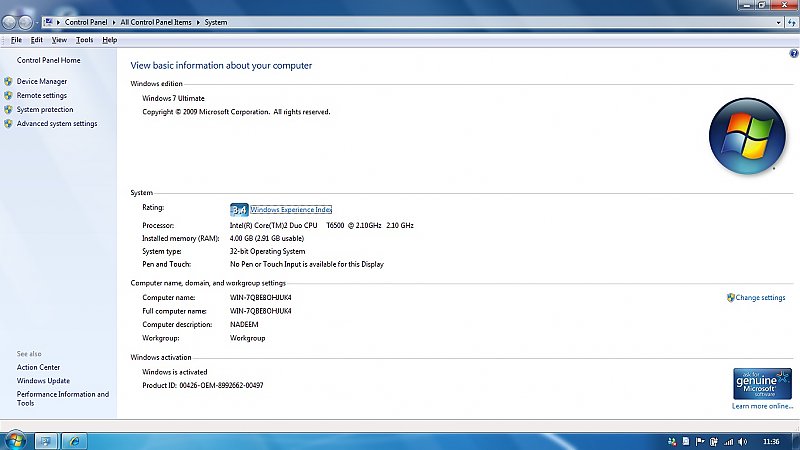The height and width of the screenshot is (450, 800).
Task: Click the 32-bit Operating System text
Action: (x=267, y=251)
